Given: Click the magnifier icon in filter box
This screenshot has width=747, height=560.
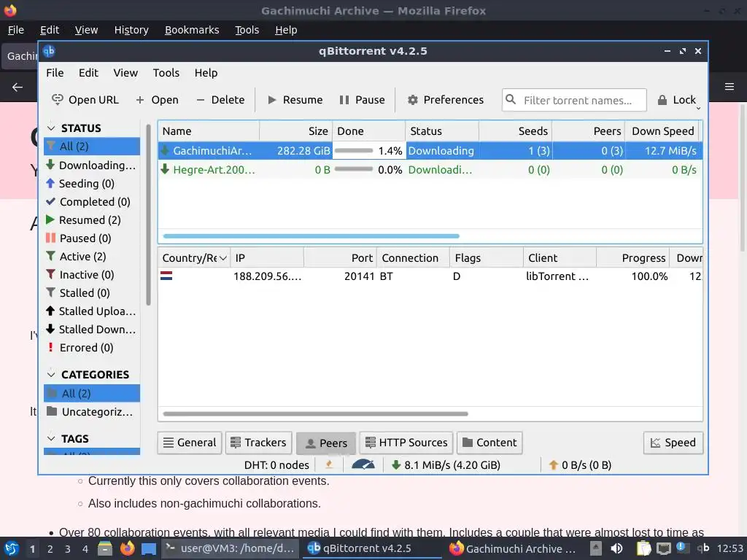Looking at the screenshot, I should tap(510, 99).
